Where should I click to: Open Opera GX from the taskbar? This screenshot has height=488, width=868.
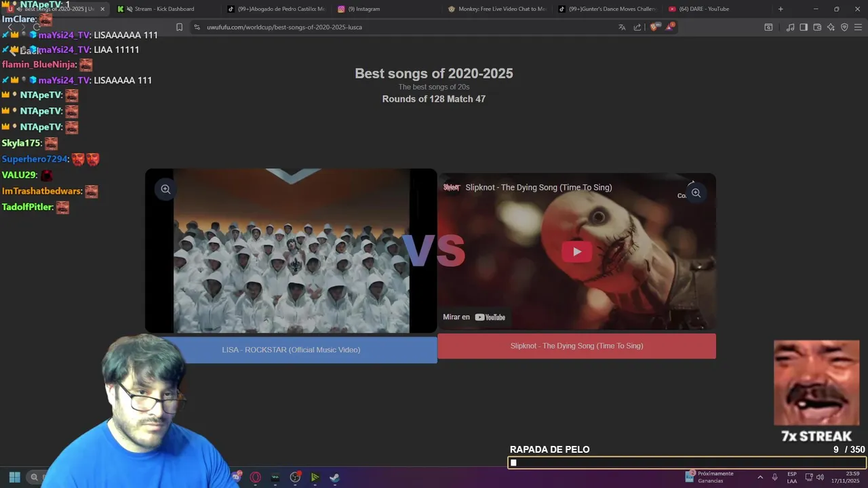tap(256, 477)
